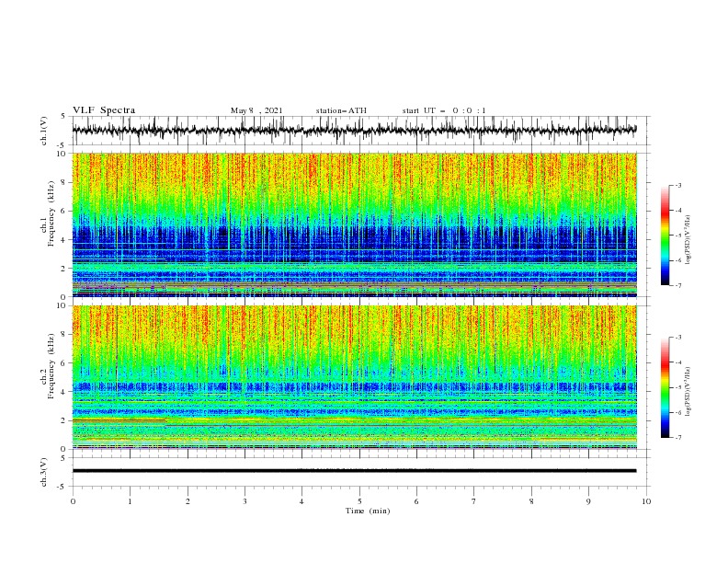Screen dimensions: 728x563
Task: Click the lower color scale bar beside ch.2
Action: 665,387
